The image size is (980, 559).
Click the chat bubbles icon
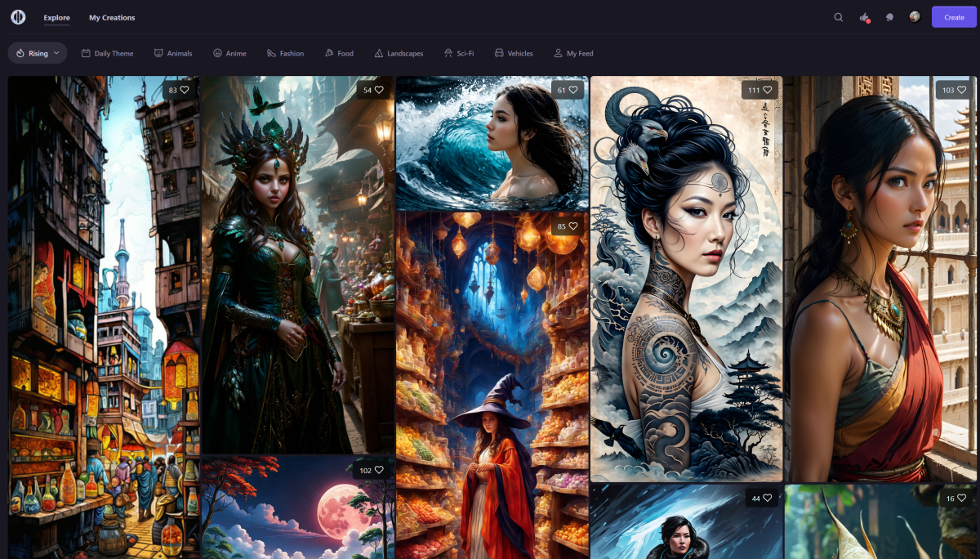[x=889, y=17]
